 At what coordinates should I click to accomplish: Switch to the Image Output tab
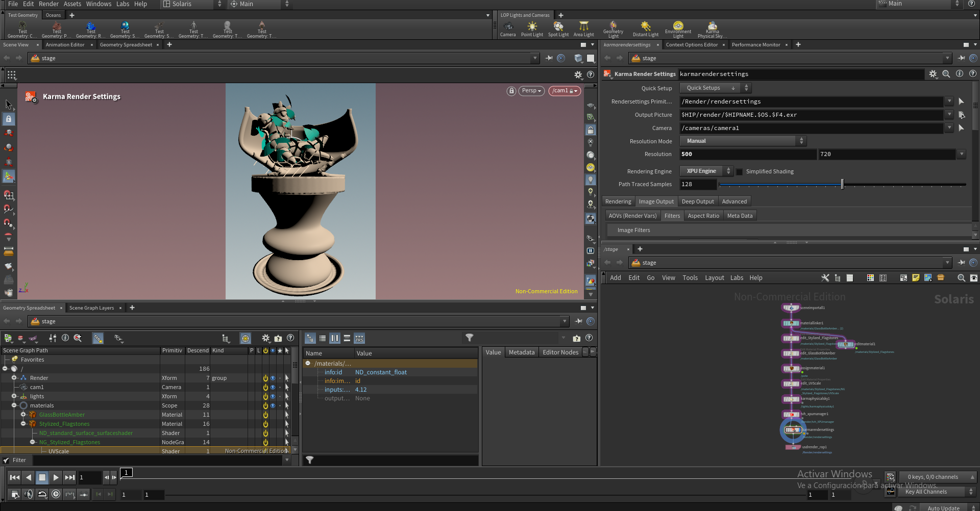pos(656,201)
